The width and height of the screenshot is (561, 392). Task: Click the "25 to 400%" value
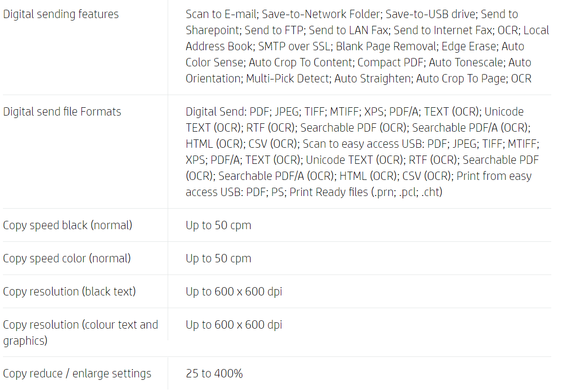tap(214, 373)
